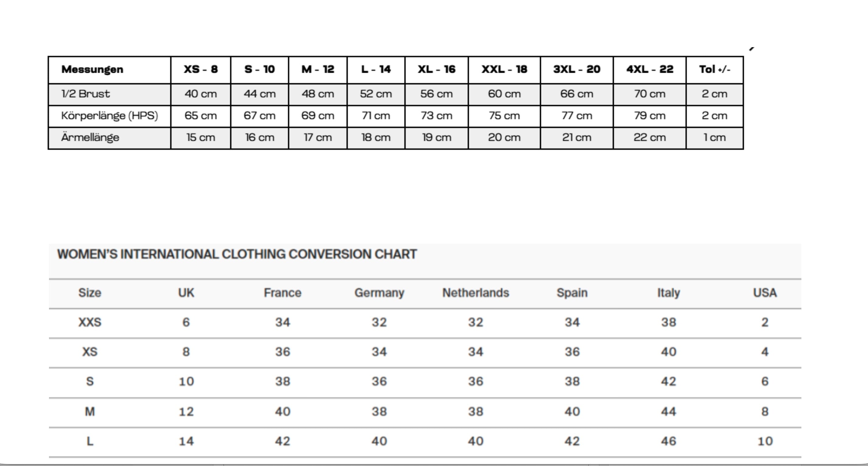The height and width of the screenshot is (466, 868).
Task: Select UK size 12 in M row
Action: [186, 412]
